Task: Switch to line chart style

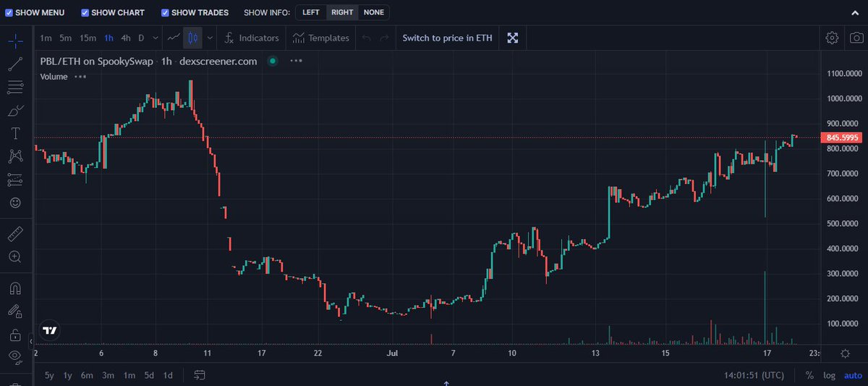Action: pyautogui.click(x=173, y=38)
